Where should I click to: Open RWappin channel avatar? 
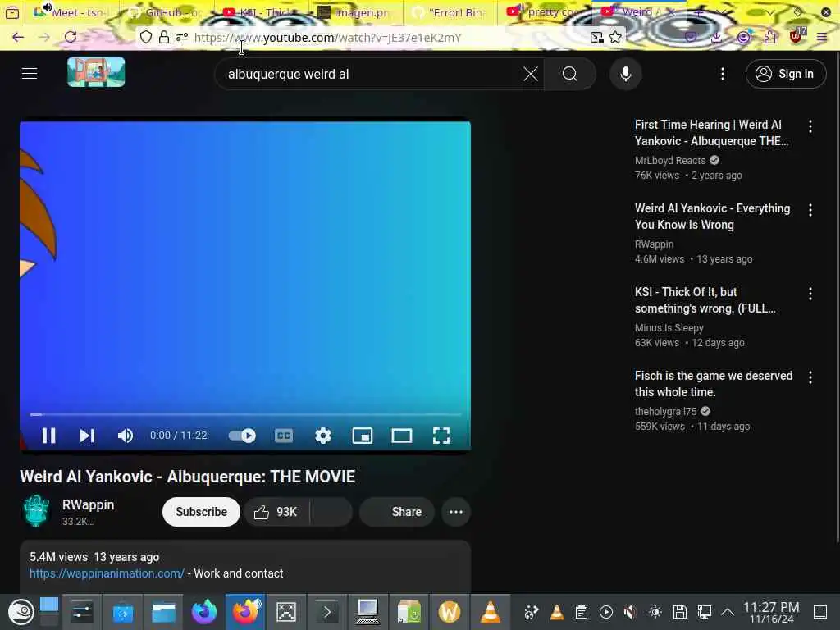pyautogui.click(x=35, y=511)
